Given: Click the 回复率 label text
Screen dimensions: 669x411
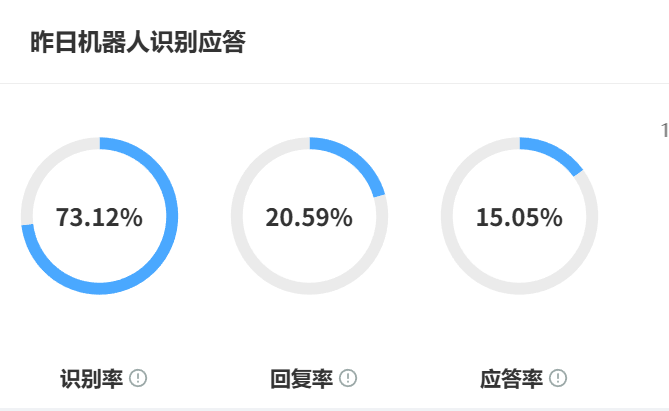Looking at the screenshot, I should pyautogui.click(x=301, y=379).
